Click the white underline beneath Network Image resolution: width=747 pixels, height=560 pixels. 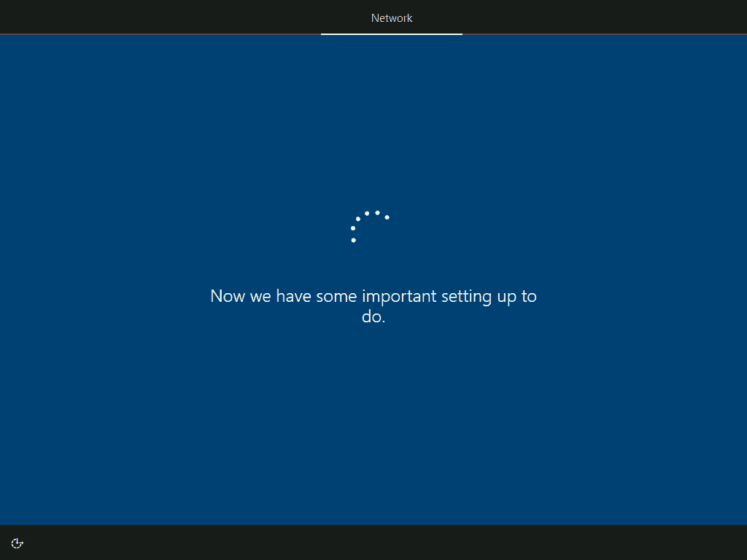click(392, 34)
